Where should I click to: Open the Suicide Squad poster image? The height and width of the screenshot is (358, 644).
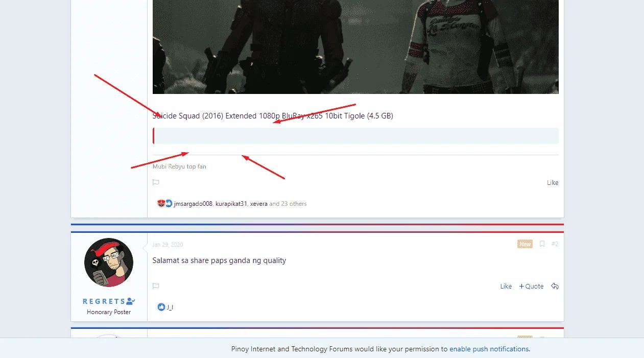tap(355, 47)
